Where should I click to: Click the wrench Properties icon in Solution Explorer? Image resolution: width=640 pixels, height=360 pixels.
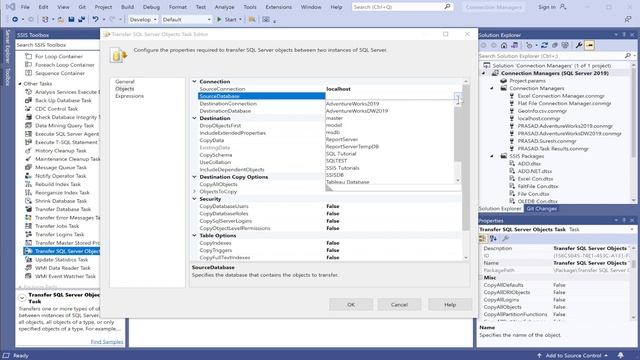[x=579, y=45]
